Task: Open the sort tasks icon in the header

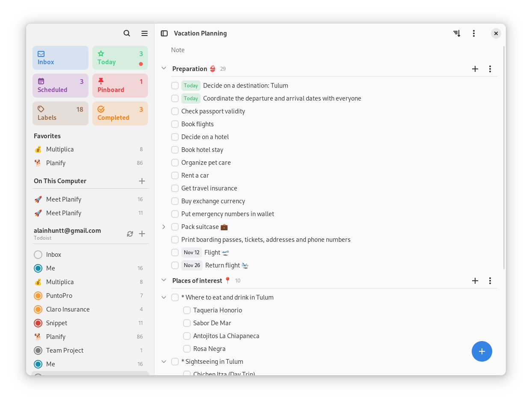Action: [457, 33]
